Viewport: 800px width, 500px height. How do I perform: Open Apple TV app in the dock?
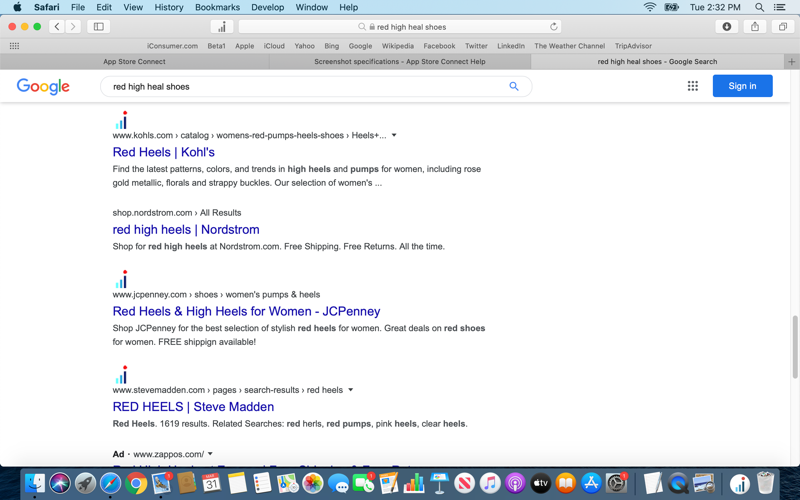[540, 483]
